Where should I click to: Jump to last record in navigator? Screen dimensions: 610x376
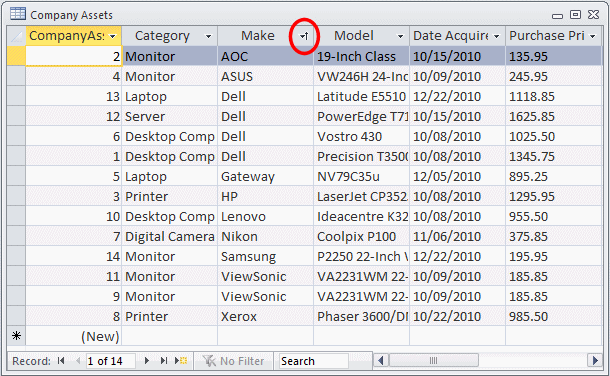pyautogui.click(x=164, y=361)
